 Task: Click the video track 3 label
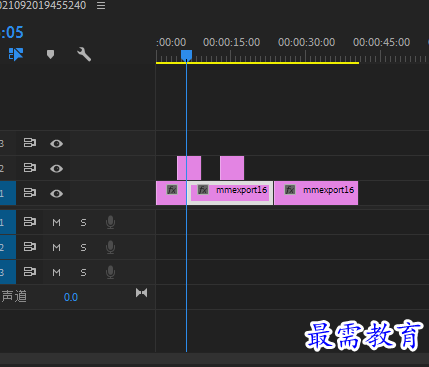point(2,144)
